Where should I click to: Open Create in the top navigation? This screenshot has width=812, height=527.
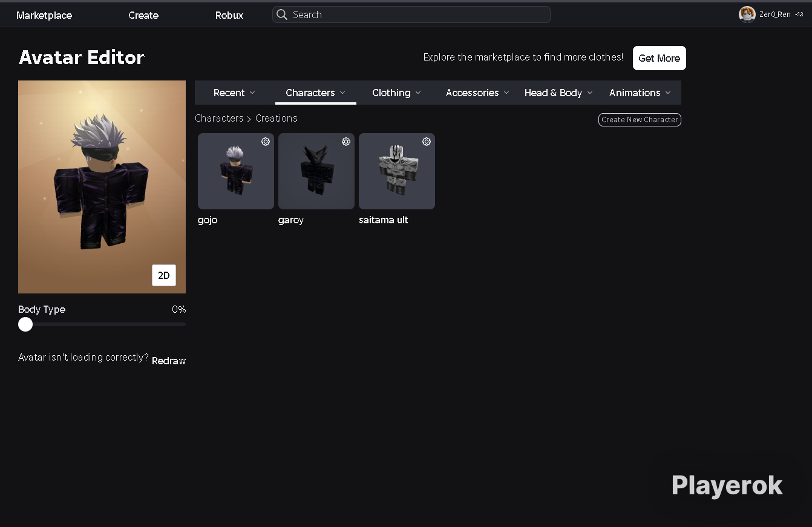(x=143, y=15)
